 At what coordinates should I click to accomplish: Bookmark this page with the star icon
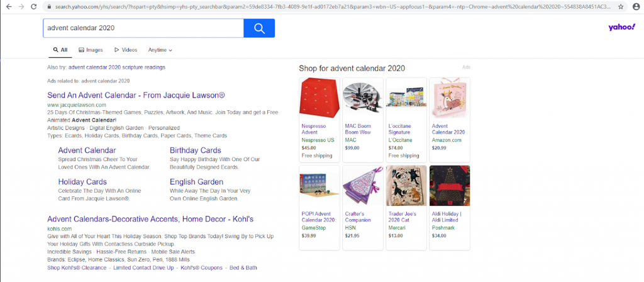coord(621,6)
